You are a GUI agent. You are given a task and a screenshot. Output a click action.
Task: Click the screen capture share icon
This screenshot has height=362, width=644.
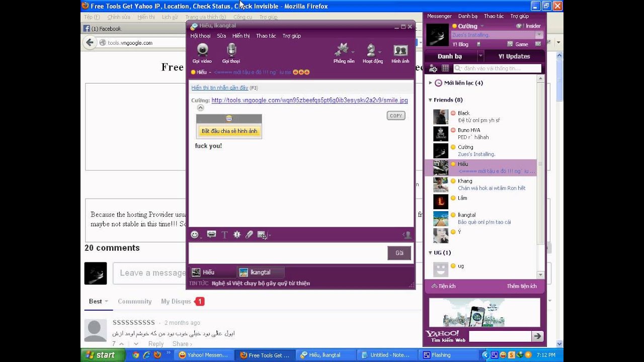(x=262, y=235)
